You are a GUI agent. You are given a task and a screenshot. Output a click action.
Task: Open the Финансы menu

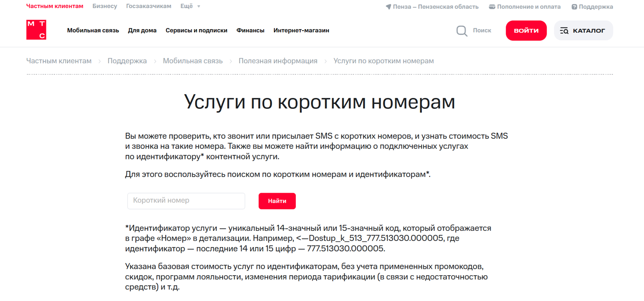tap(250, 31)
